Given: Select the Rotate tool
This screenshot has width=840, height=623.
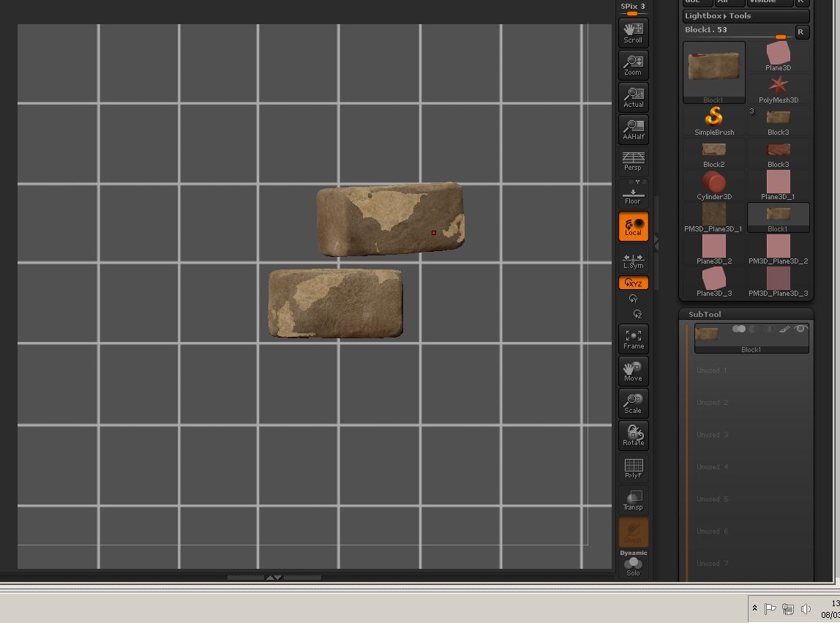Looking at the screenshot, I should (633, 435).
